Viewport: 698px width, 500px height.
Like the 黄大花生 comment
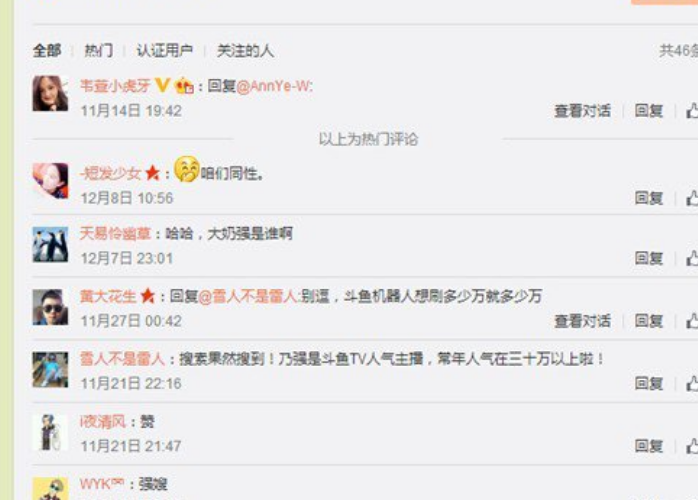click(x=692, y=320)
